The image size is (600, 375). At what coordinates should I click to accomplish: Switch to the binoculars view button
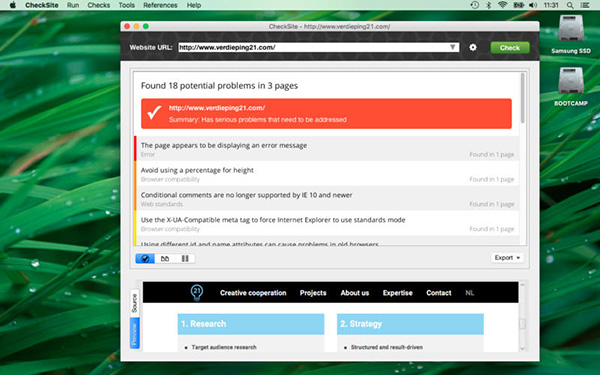point(165,259)
